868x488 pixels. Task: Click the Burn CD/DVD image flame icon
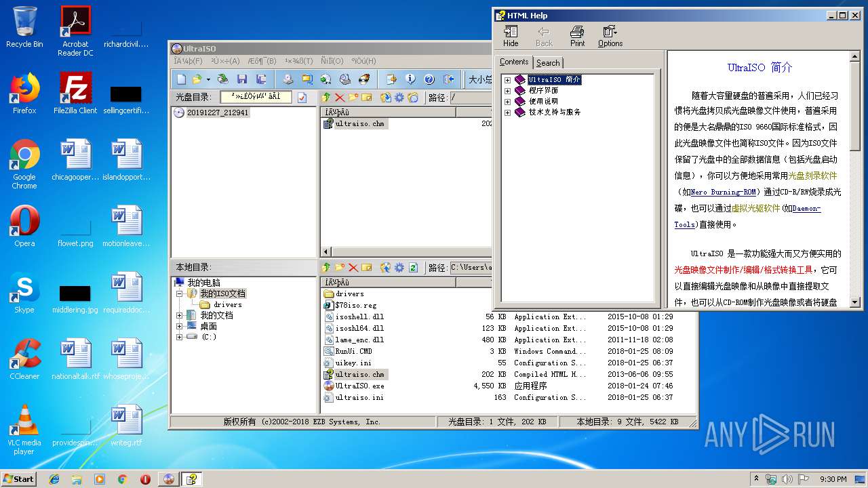(x=364, y=79)
